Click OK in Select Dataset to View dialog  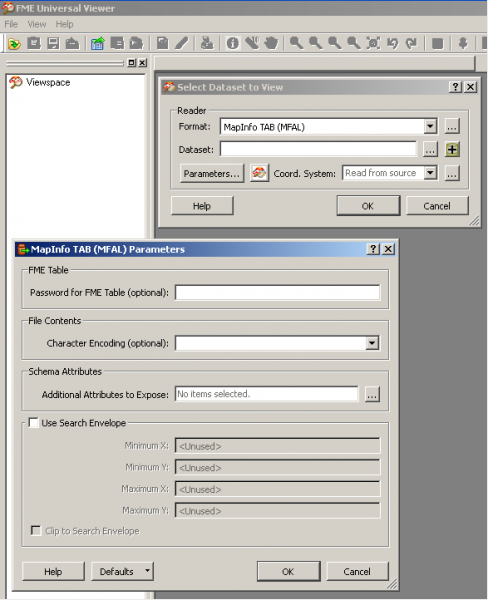click(x=368, y=206)
